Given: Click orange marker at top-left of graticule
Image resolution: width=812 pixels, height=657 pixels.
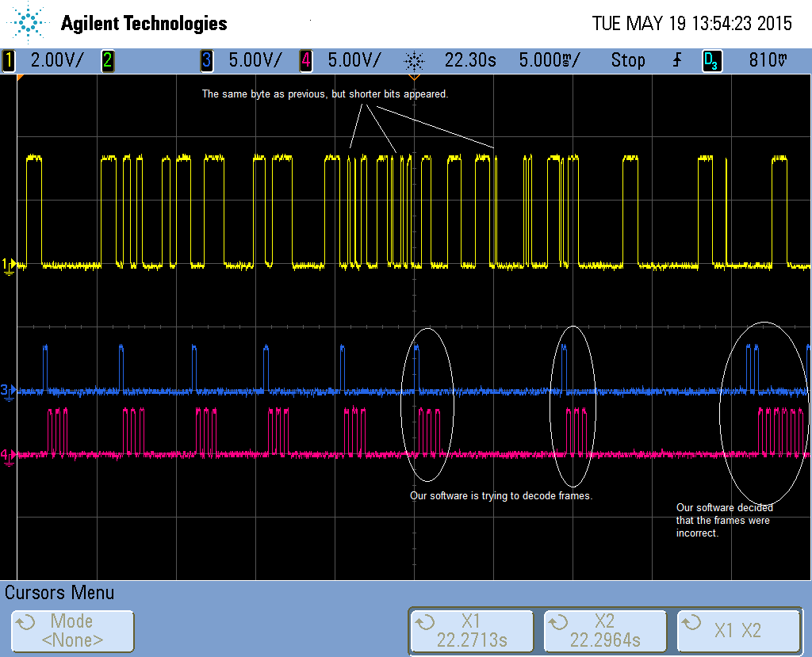Looking at the screenshot, I should pos(20,77).
